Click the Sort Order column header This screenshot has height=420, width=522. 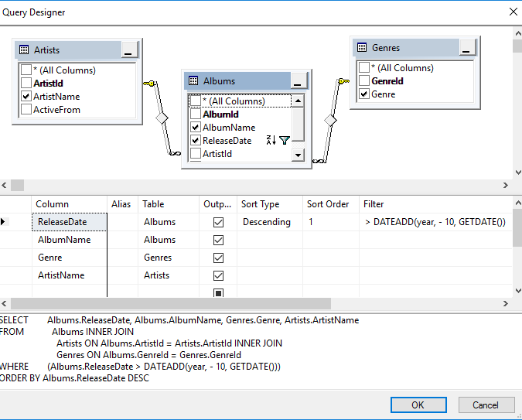328,204
